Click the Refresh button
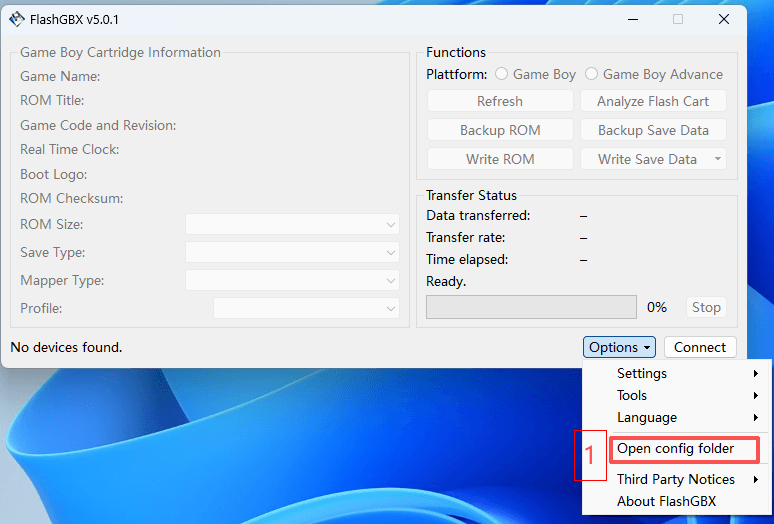 (500, 101)
